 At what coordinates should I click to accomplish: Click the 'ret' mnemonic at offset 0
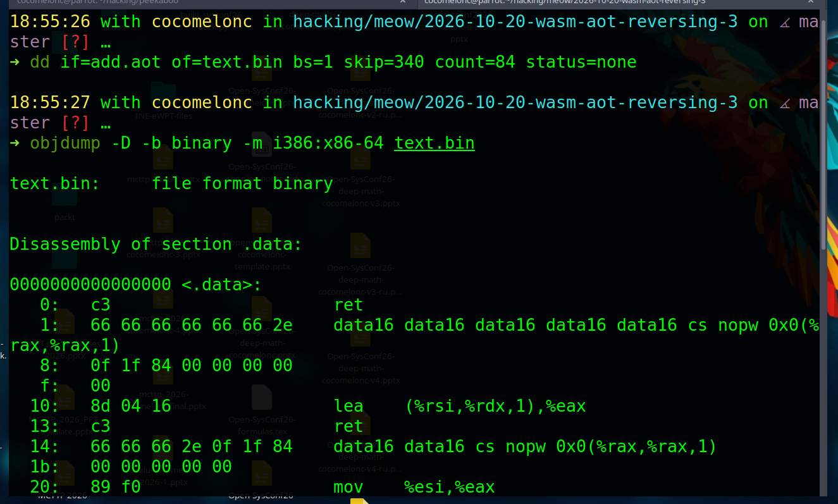coord(348,305)
